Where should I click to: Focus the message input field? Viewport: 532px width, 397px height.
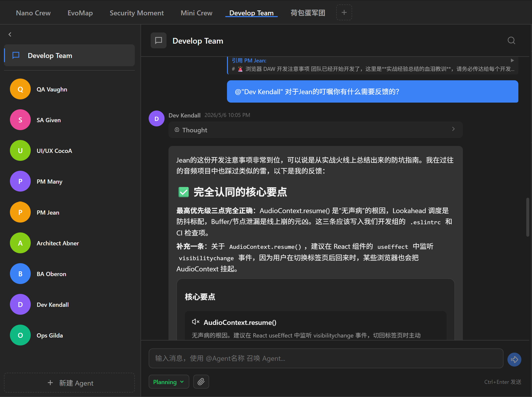[x=326, y=358]
